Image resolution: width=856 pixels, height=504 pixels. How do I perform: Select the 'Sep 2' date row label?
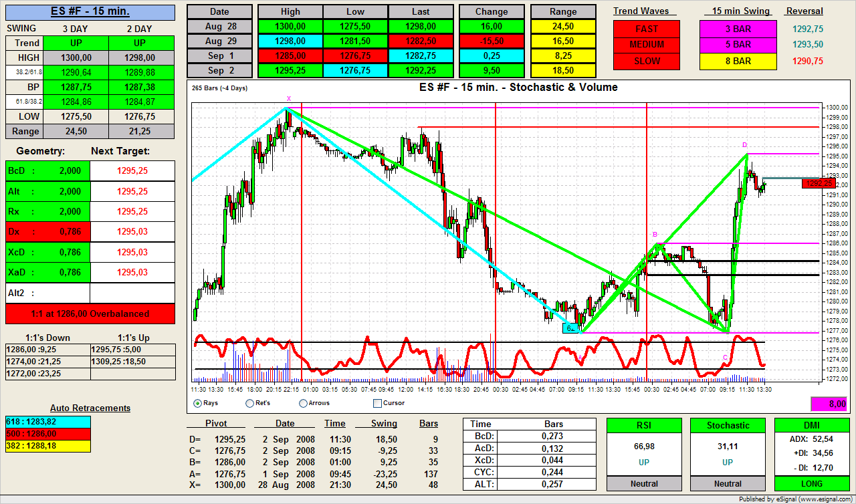(219, 70)
